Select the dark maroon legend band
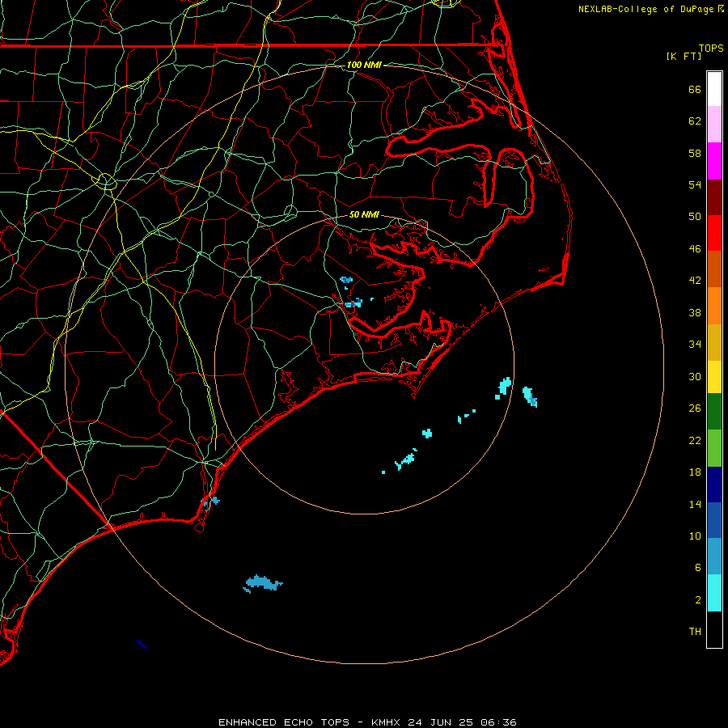 coord(714,197)
